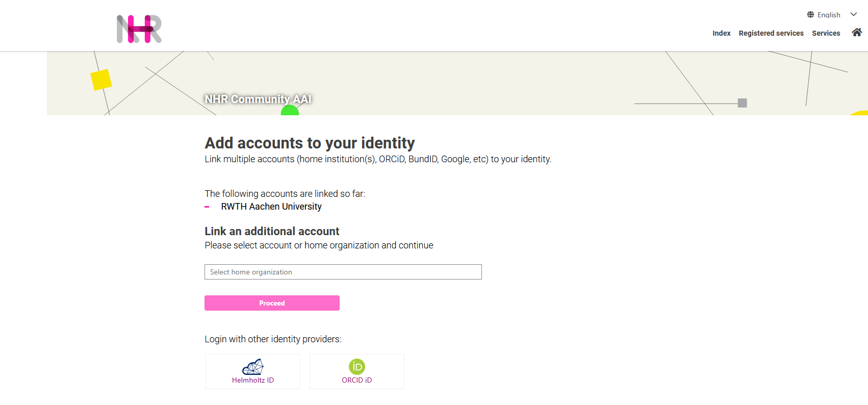Image resolution: width=868 pixels, height=405 pixels.
Task: Open Helmholtz ID login provider
Action: pyautogui.click(x=252, y=371)
